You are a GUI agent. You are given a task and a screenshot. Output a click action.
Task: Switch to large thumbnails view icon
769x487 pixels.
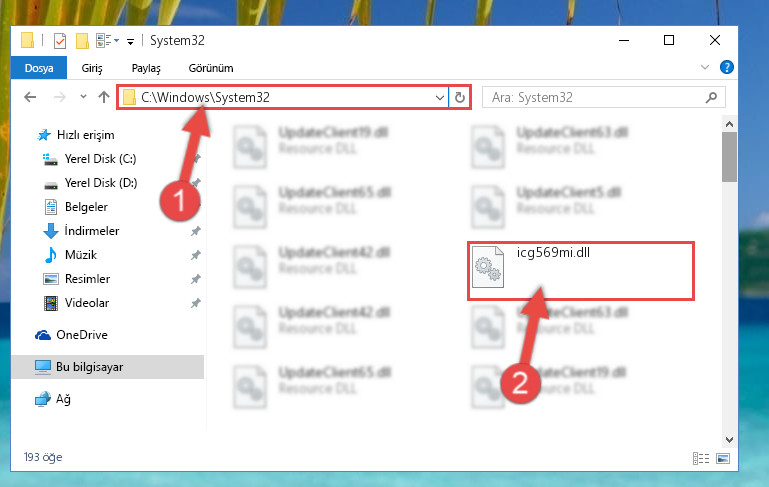(x=723, y=458)
